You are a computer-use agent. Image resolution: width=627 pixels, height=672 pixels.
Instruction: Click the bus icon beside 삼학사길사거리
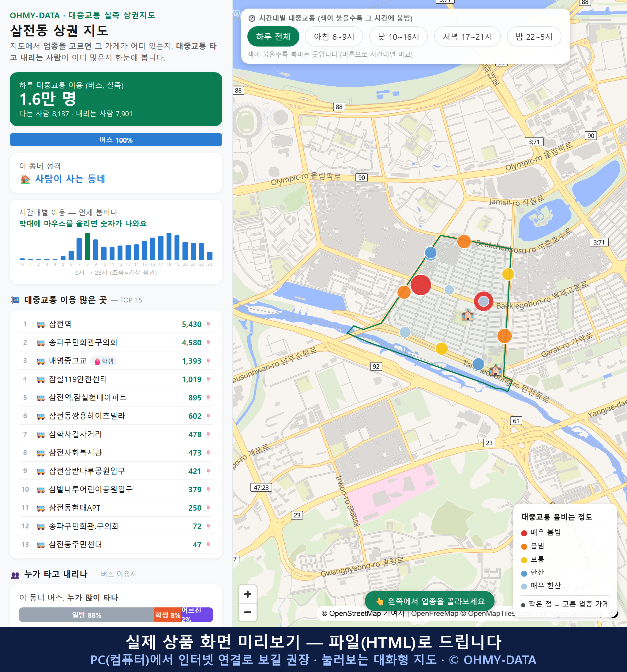click(x=40, y=435)
